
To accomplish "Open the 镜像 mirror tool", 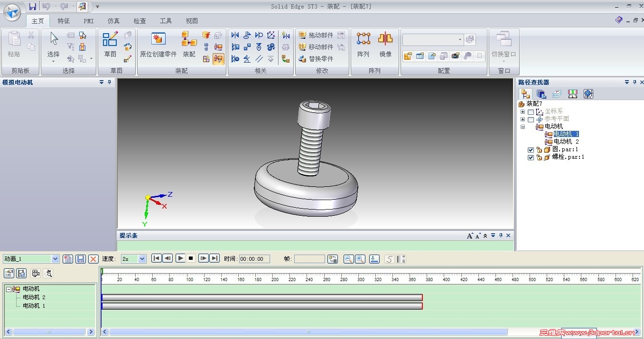I will click(x=385, y=44).
